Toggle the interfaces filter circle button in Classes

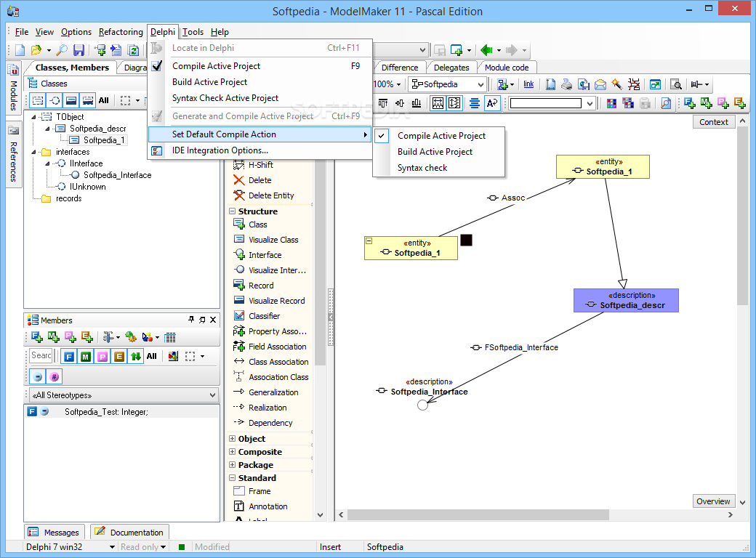[55, 100]
